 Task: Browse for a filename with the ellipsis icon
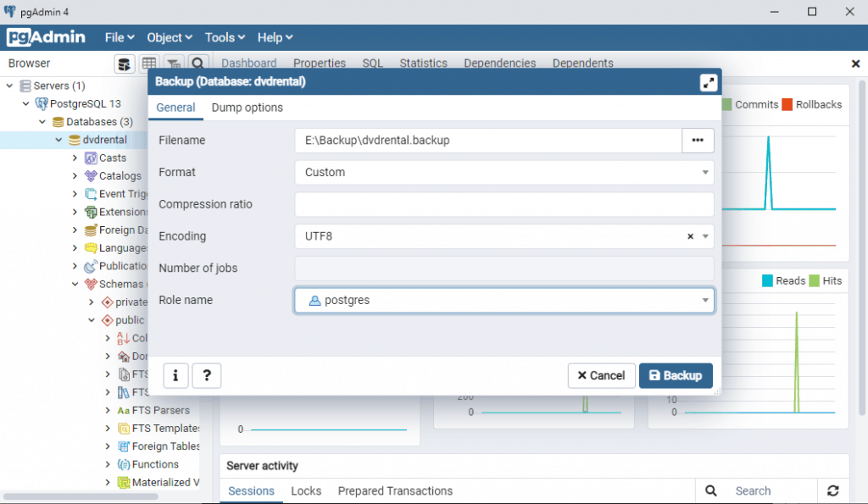click(x=697, y=140)
